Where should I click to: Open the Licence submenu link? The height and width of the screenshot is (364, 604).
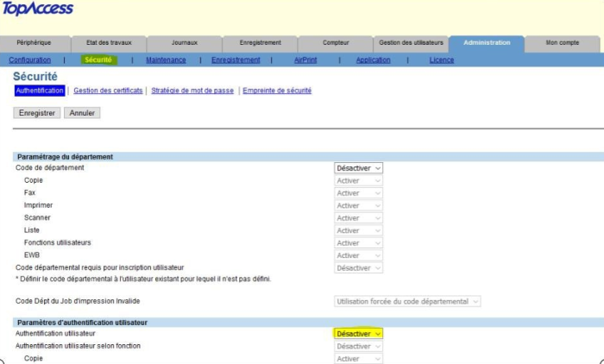point(441,60)
